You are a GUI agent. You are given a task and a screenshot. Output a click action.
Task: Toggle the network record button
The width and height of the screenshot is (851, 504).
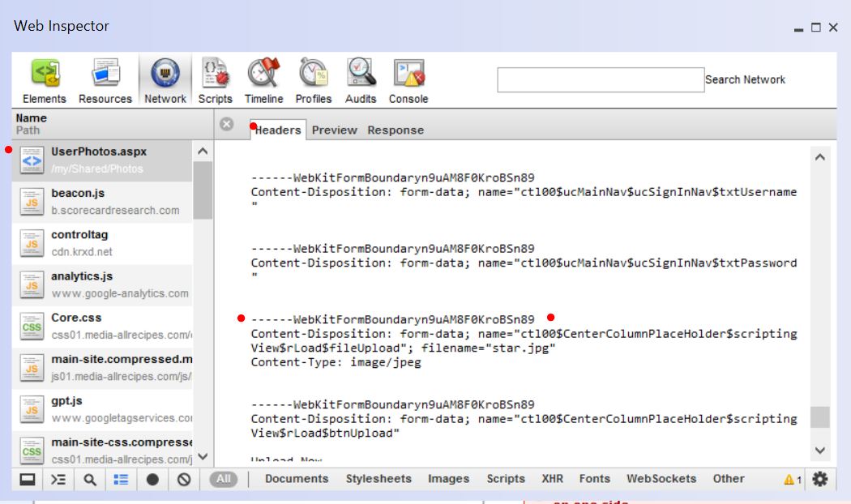[x=152, y=479]
